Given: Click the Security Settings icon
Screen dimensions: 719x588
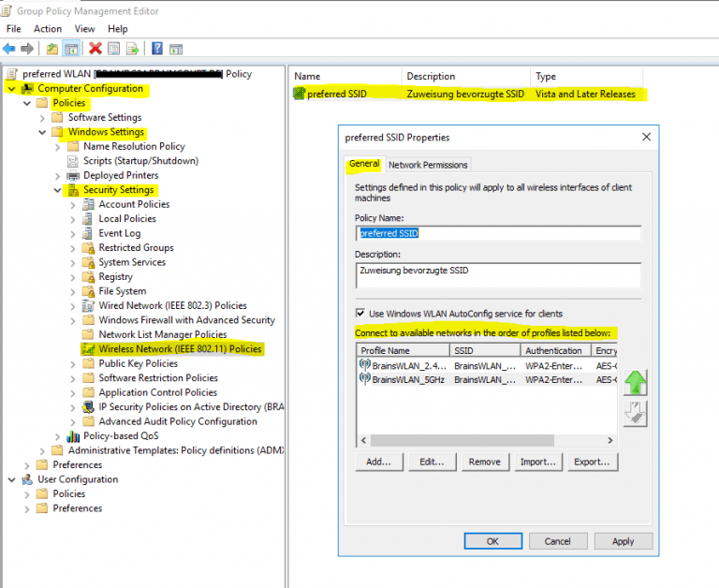Looking at the screenshot, I should (73, 190).
